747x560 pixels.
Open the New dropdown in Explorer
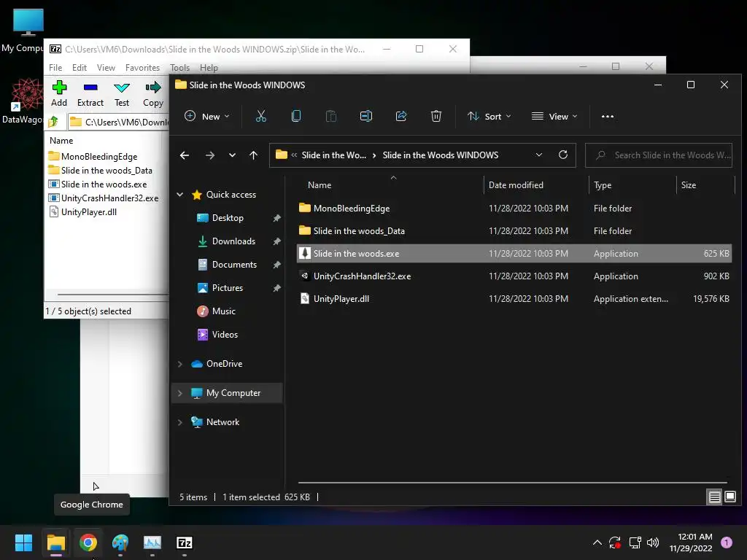pyautogui.click(x=207, y=116)
